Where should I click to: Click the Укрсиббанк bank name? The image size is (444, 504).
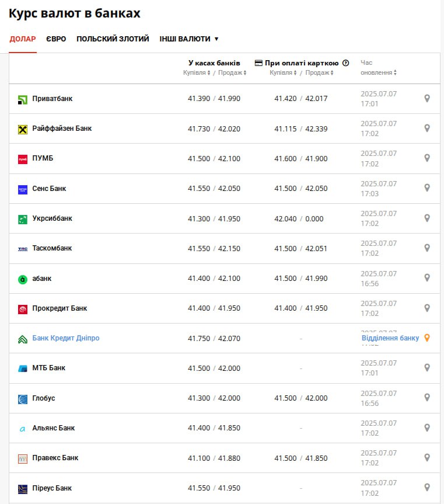53,218
